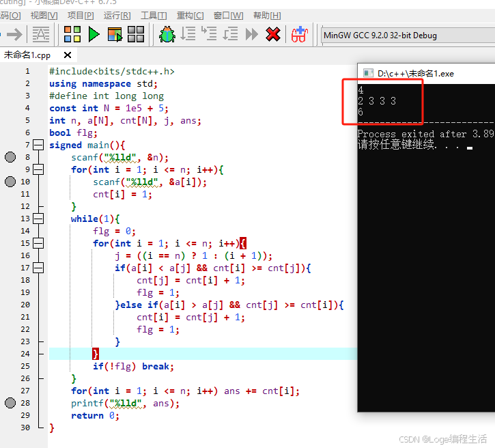
Task: Click line number 1 in the gutter
Action: pyautogui.click(x=27, y=71)
